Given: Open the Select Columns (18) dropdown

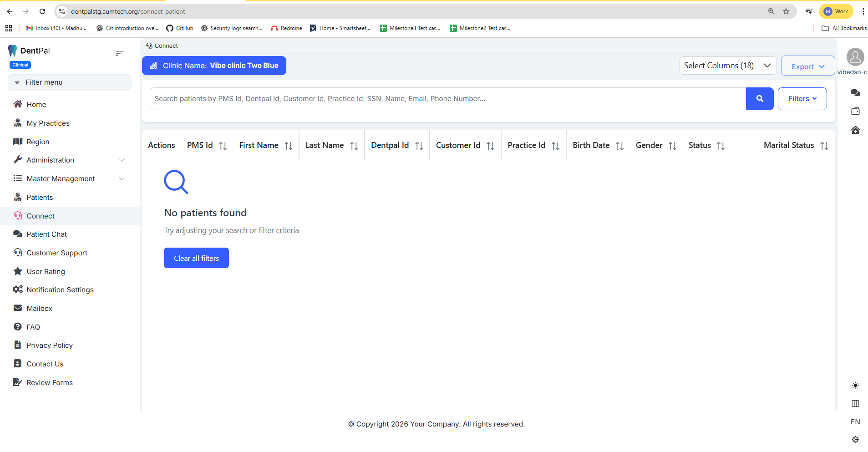Looking at the screenshot, I should (727, 66).
